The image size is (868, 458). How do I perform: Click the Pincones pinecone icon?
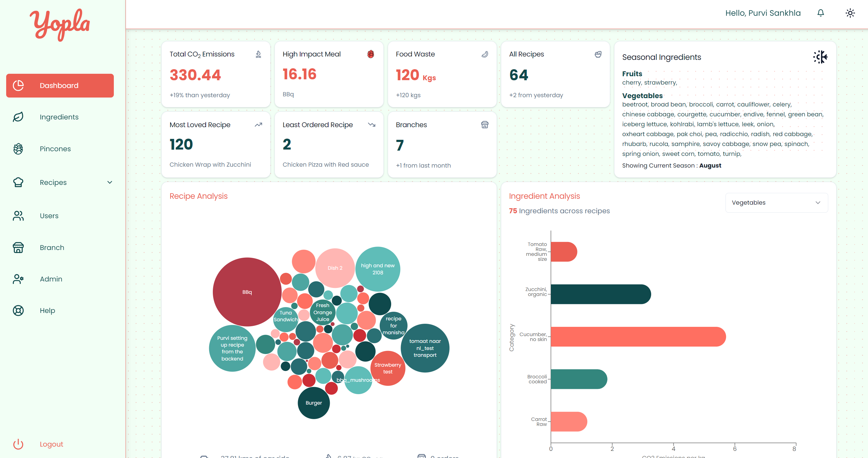(x=18, y=148)
